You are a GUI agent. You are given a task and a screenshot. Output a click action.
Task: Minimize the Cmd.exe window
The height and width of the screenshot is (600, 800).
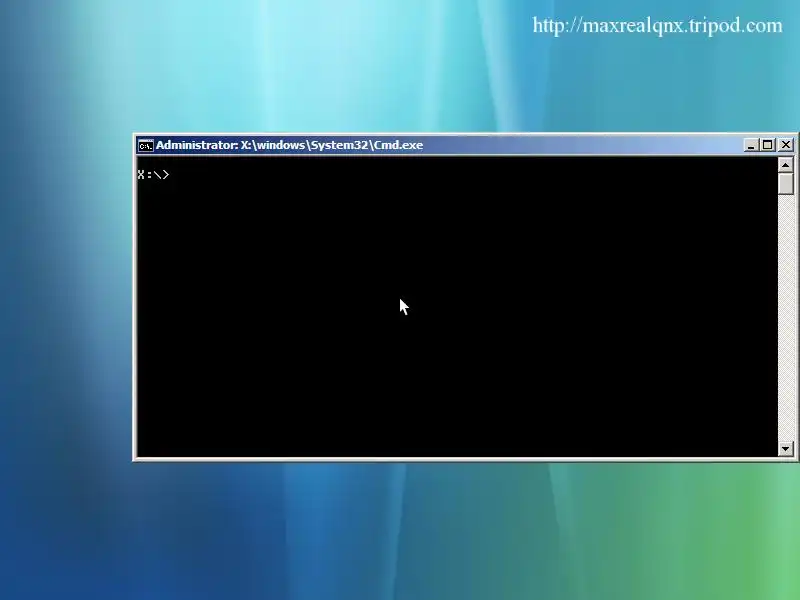[750, 145]
